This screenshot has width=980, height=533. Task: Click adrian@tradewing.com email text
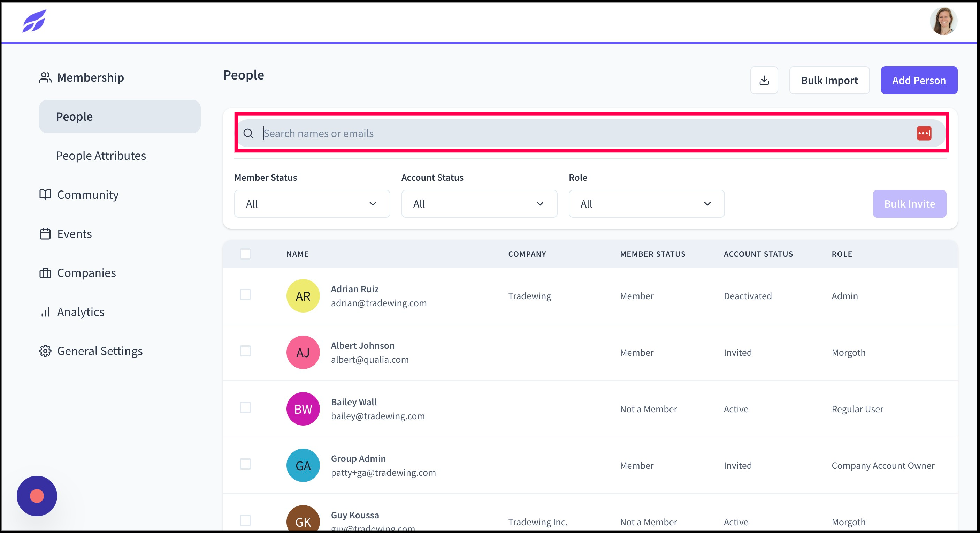[x=379, y=303]
